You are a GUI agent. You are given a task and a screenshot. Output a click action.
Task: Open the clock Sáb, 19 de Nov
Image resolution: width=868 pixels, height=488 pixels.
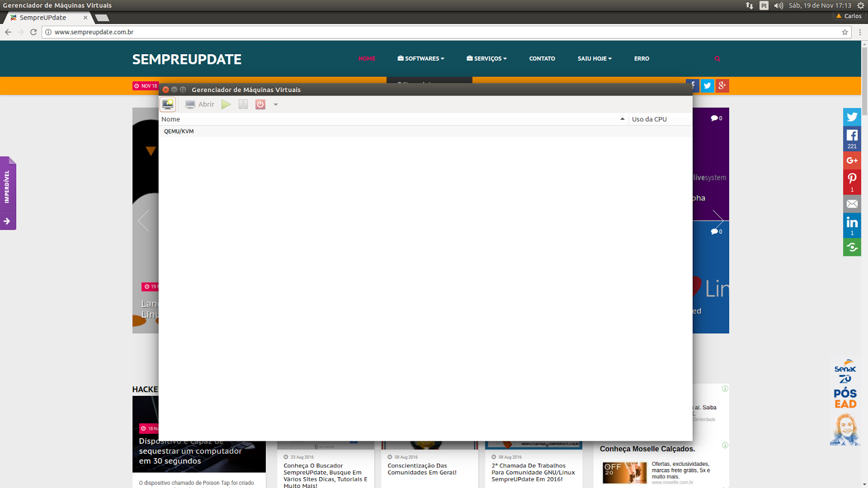click(820, 5)
